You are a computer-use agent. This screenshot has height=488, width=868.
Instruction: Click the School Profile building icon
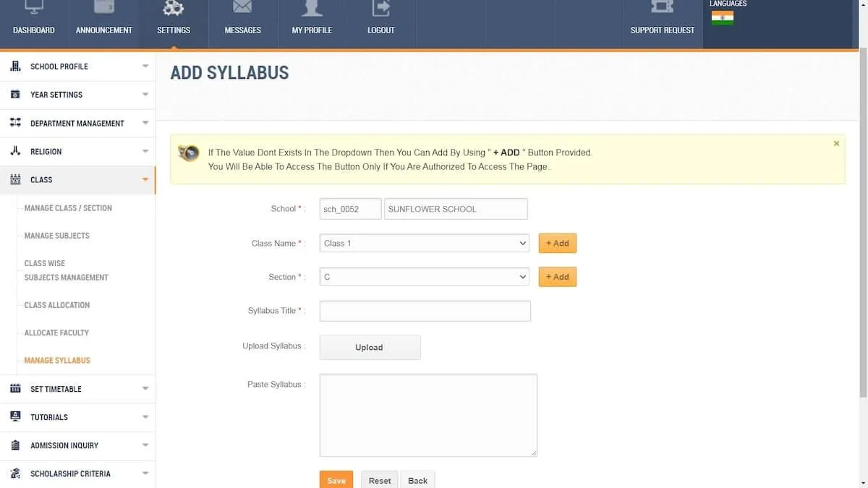tap(15, 66)
